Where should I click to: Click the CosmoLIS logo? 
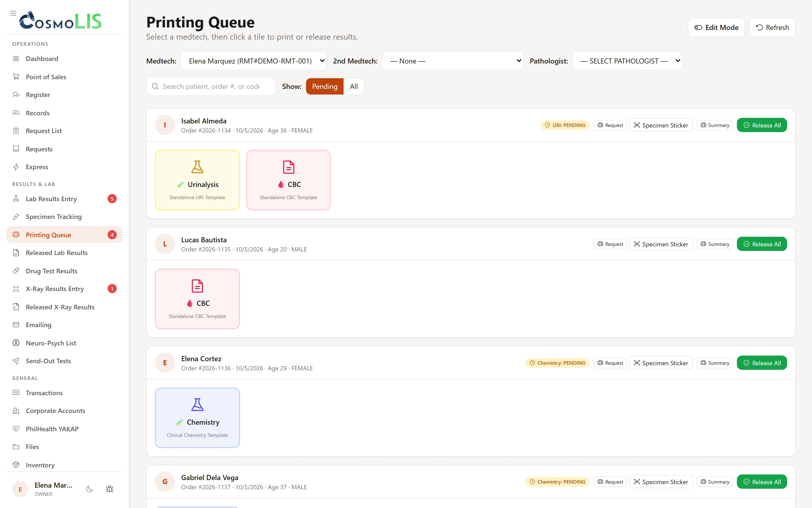coord(60,20)
